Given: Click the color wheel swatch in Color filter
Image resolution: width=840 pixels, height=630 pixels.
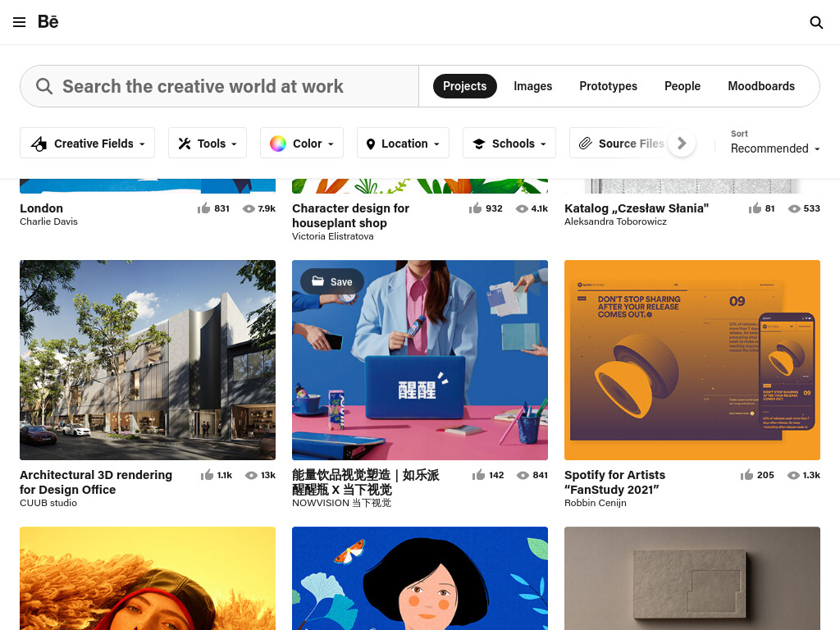Looking at the screenshot, I should [277, 144].
